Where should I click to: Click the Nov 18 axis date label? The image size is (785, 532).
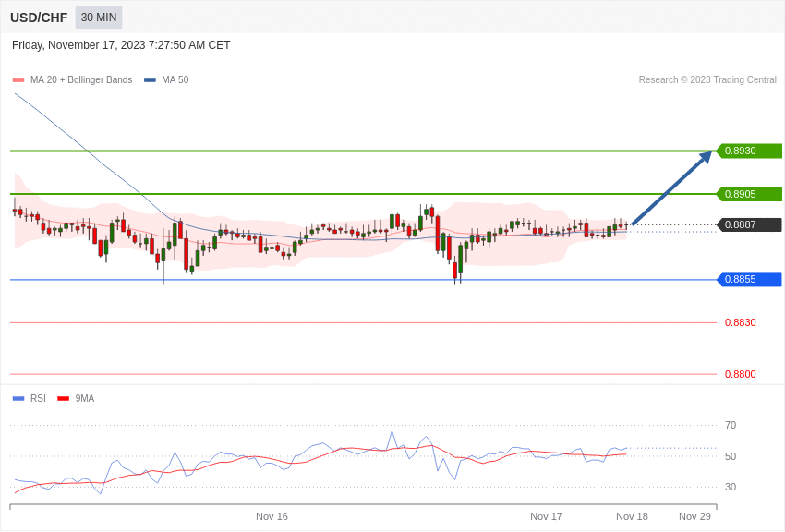(632, 516)
